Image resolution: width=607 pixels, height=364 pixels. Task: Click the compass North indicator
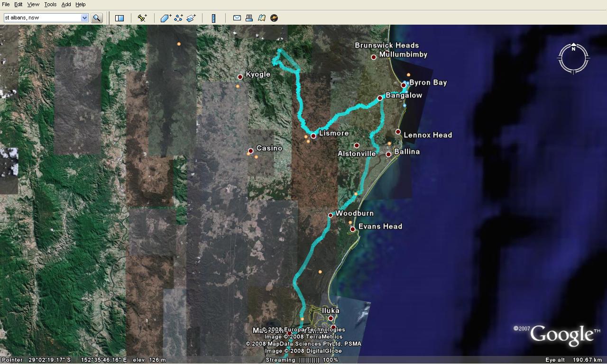click(573, 48)
